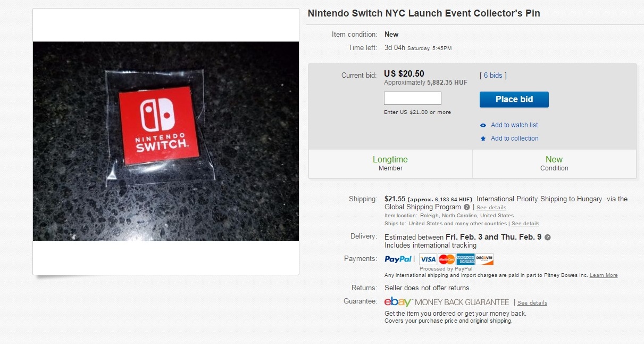Follow the Learn More Pitney Bowes link

604,275
